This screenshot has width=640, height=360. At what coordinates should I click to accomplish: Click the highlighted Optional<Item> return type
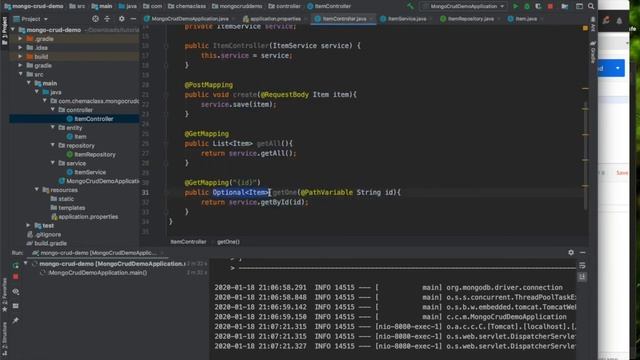tap(240, 192)
